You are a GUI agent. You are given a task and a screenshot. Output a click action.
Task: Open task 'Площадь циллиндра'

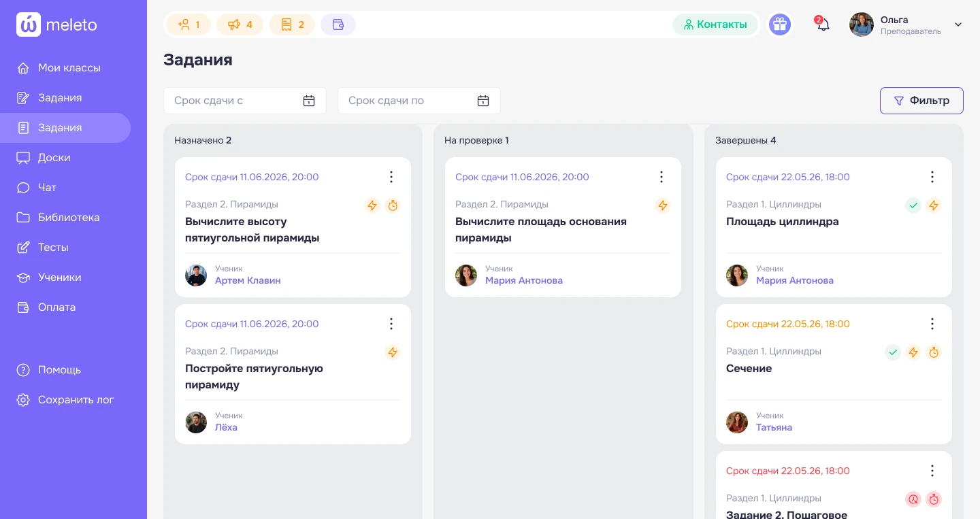coord(783,222)
